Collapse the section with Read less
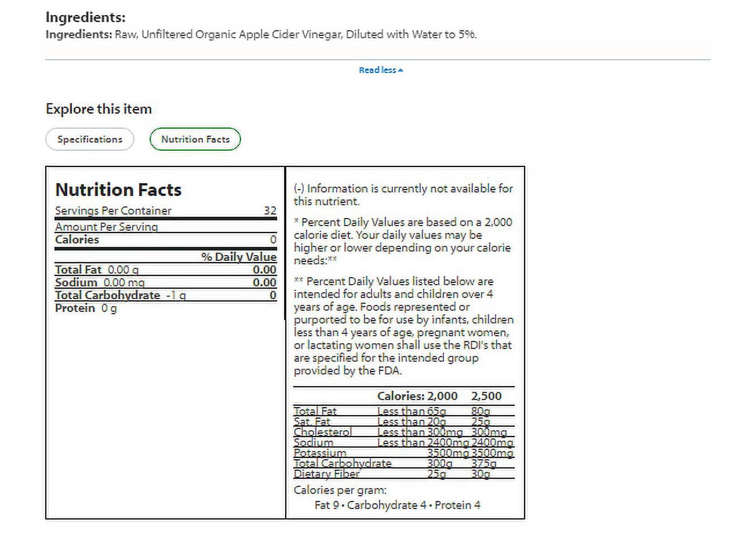This screenshot has height=560, width=735. (381, 70)
